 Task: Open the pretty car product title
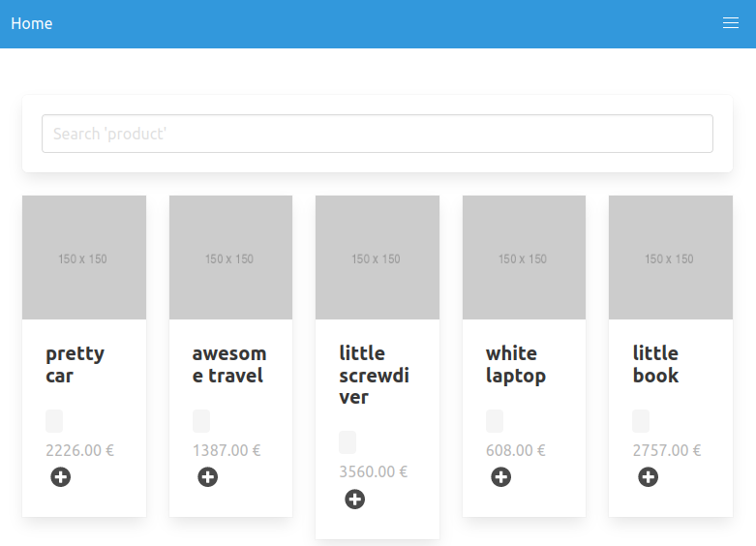pyautogui.click(x=75, y=364)
